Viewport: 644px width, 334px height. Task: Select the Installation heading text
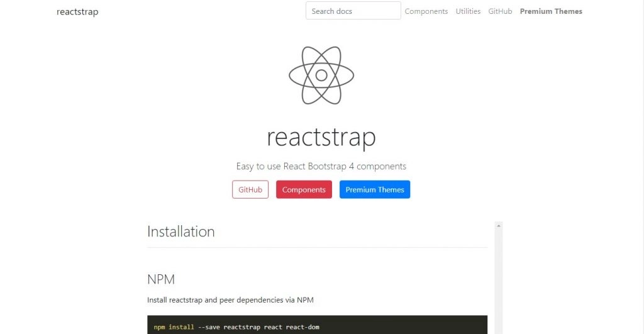[180, 231]
